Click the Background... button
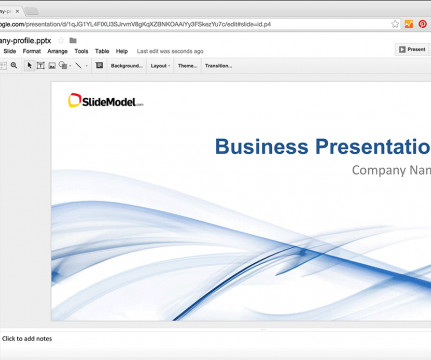The width and height of the screenshot is (431, 360). coord(127,66)
